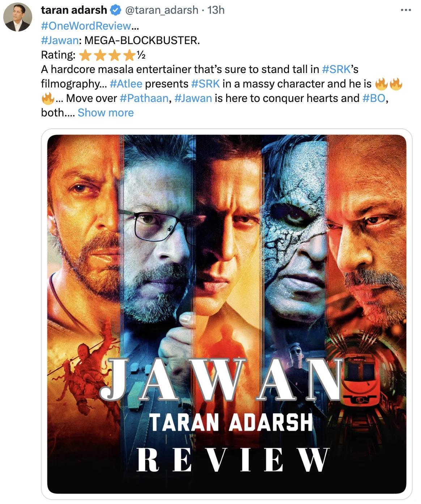Image resolution: width=421 pixels, height=504 pixels.
Task: Click the 'hardcore masala entertainer' sentence
Action: click(181, 69)
